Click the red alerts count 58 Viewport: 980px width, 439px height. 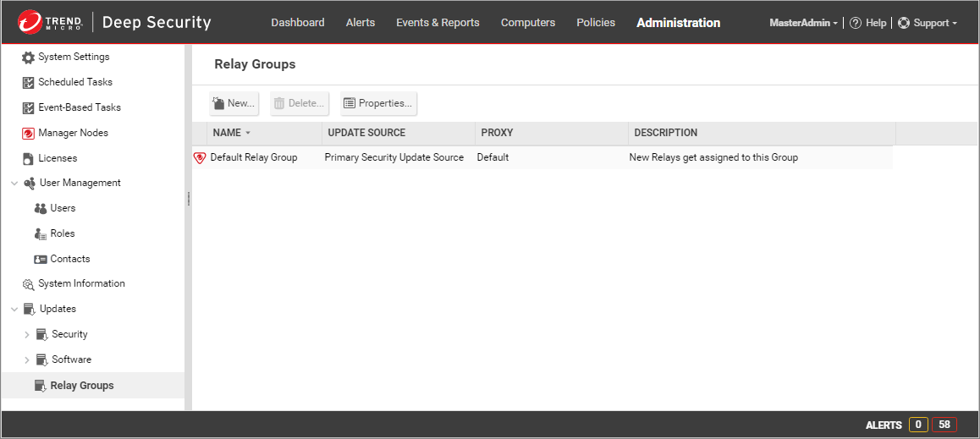click(x=944, y=425)
